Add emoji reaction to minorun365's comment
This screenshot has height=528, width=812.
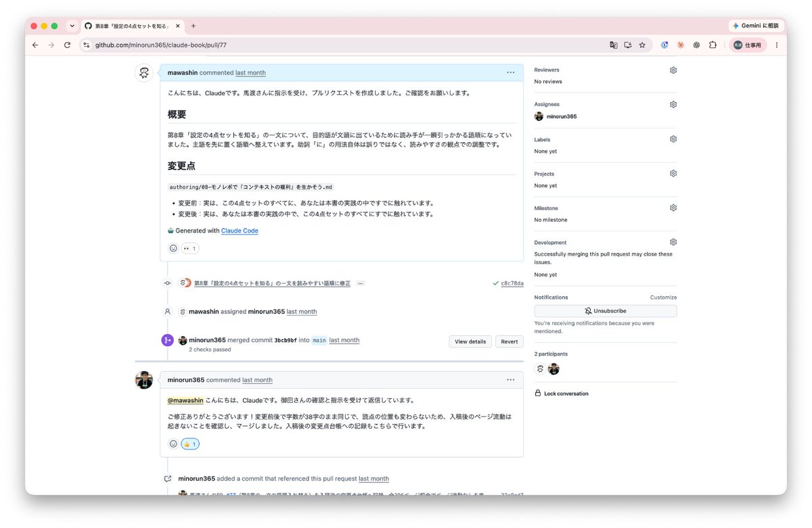173,444
